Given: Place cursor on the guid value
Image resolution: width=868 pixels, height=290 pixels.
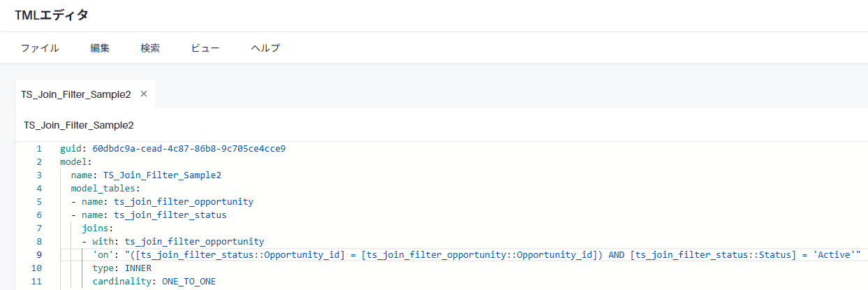Looking at the screenshot, I should (189, 149).
